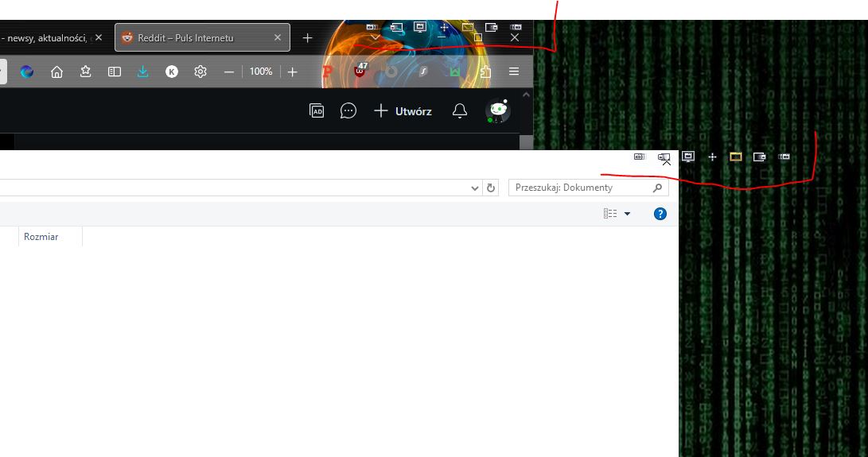
Task: Click the Utwórz create post button
Action: pos(403,111)
